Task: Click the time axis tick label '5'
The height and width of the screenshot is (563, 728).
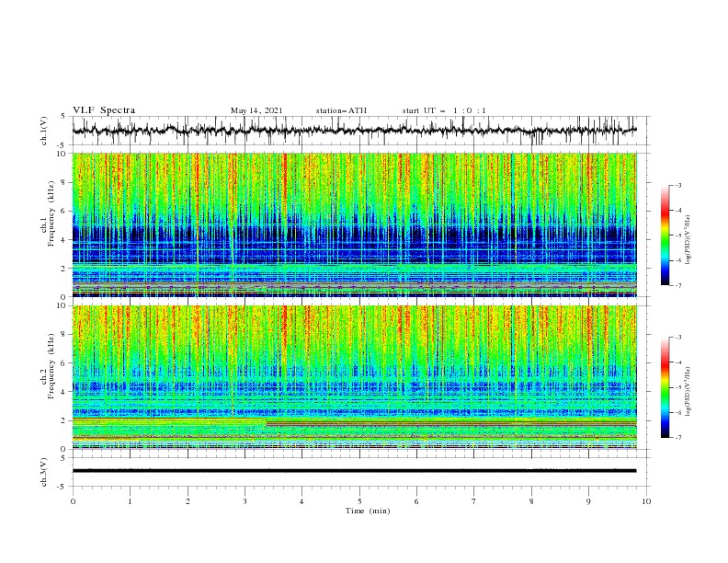Action: coord(359,501)
